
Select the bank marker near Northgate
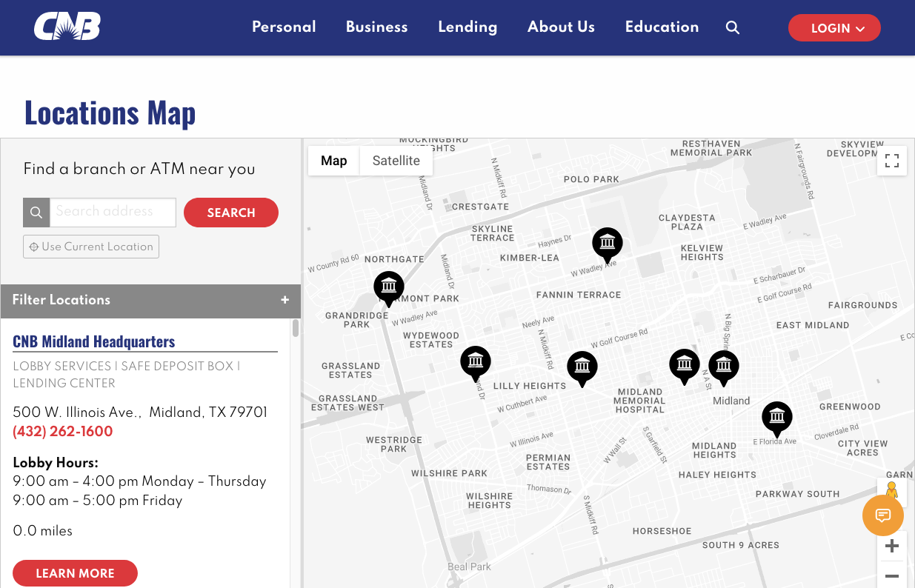pyautogui.click(x=389, y=289)
